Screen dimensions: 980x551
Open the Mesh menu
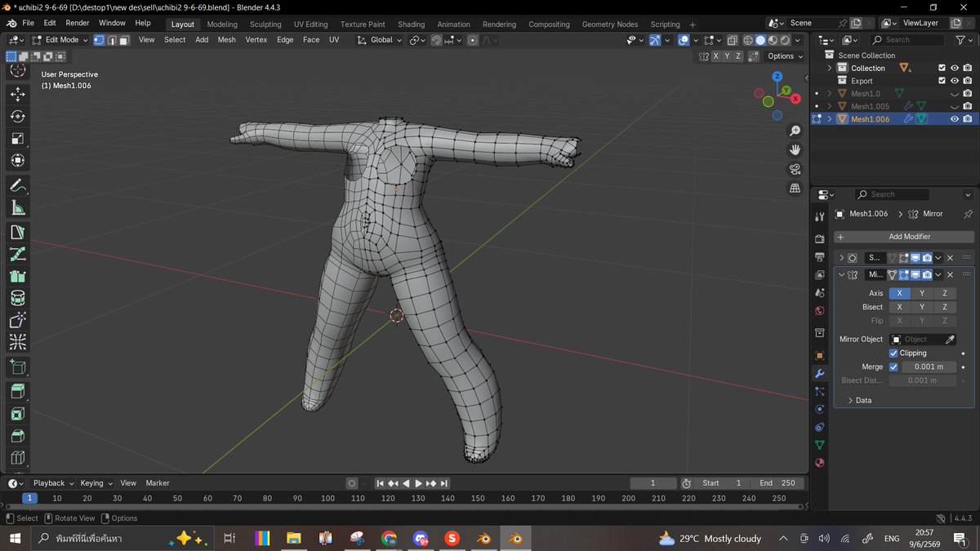point(226,40)
